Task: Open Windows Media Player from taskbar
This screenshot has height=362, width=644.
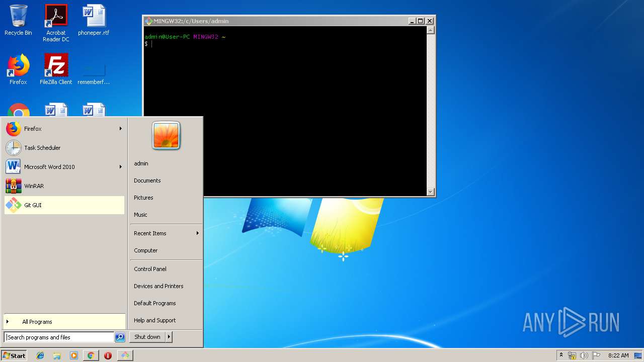Action: coord(74,355)
